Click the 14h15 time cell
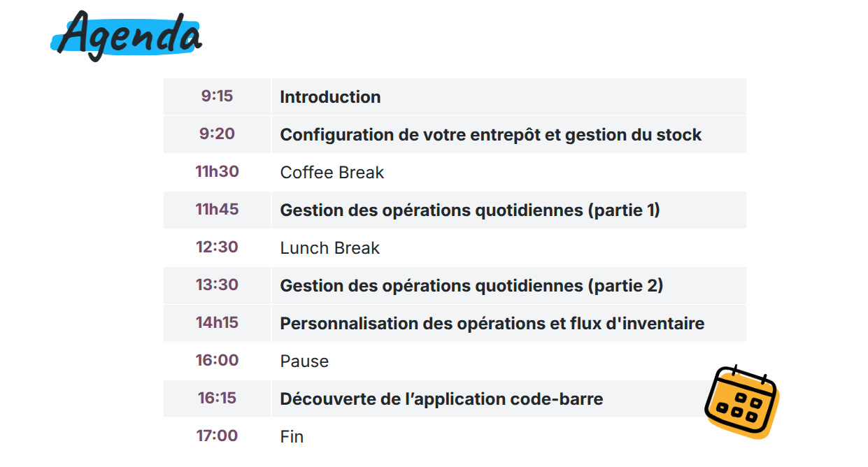The height and width of the screenshot is (467, 868). pos(217,323)
